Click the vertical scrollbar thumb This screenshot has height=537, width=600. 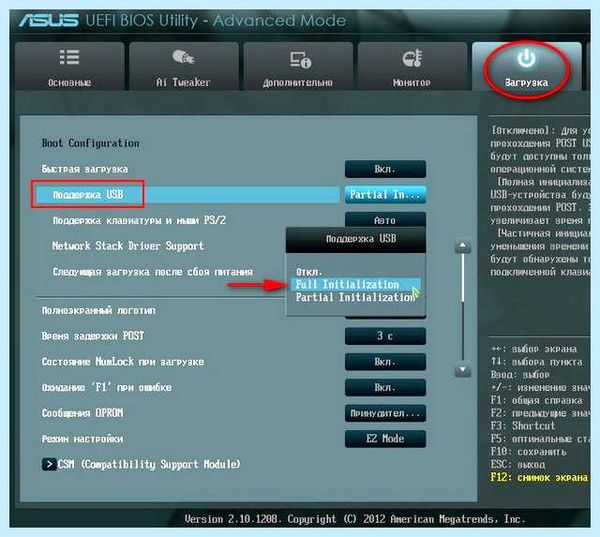[x=463, y=277]
